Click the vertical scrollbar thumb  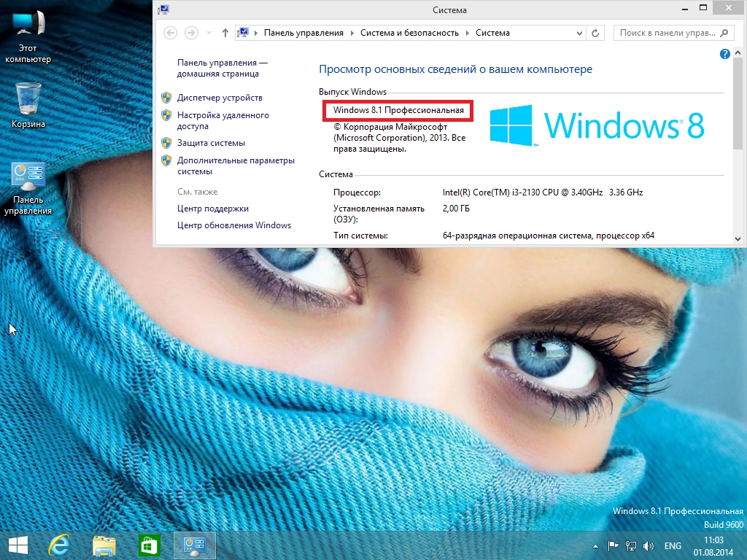point(738,104)
